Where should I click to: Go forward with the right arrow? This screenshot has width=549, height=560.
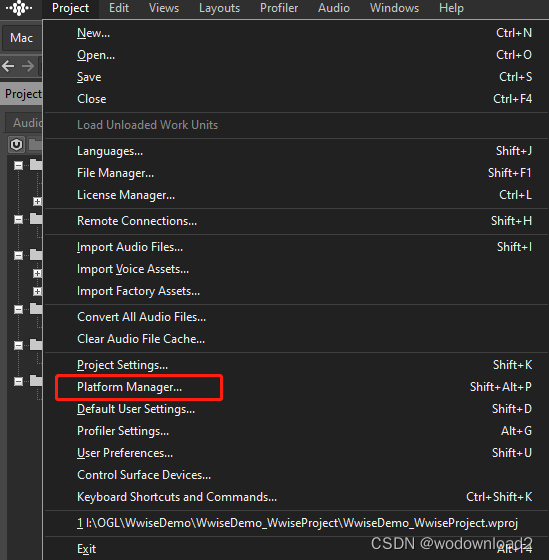pyautogui.click(x=28, y=66)
